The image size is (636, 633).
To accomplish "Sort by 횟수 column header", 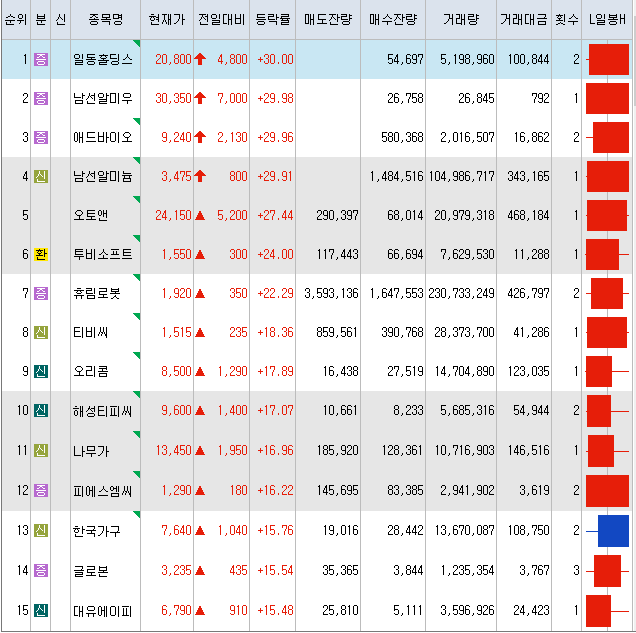I will point(566,19).
